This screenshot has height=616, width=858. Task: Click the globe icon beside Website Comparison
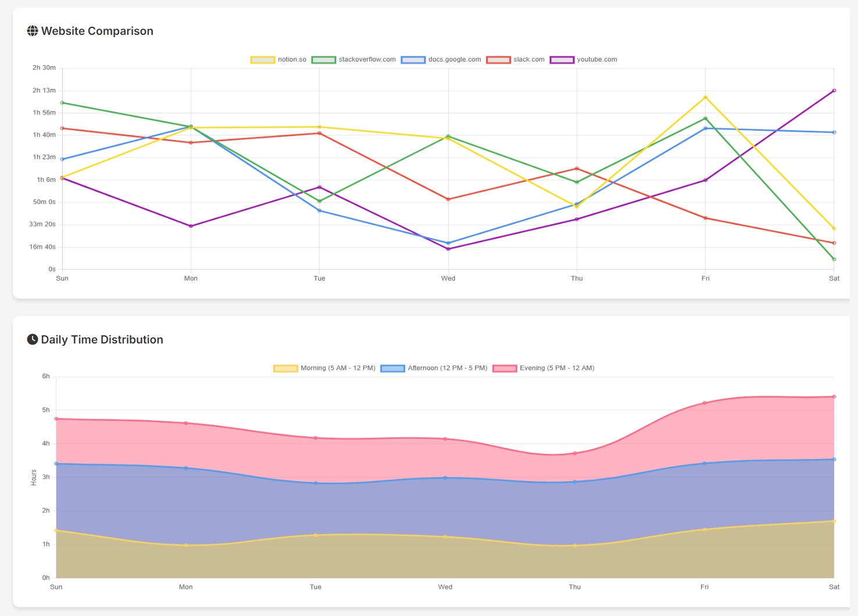tap(33, 31)
